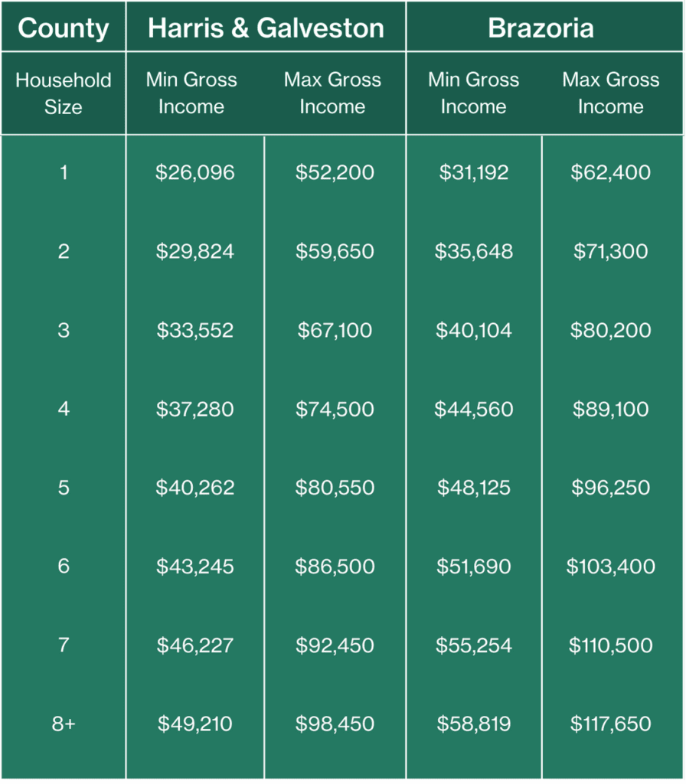Select the $26,096 cell
The height and width of the screenshot is (784, 686).
coord(194,173)
